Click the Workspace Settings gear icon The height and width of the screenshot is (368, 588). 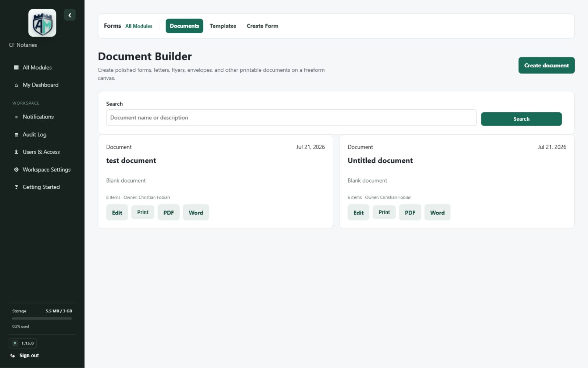tap(16, 170)
